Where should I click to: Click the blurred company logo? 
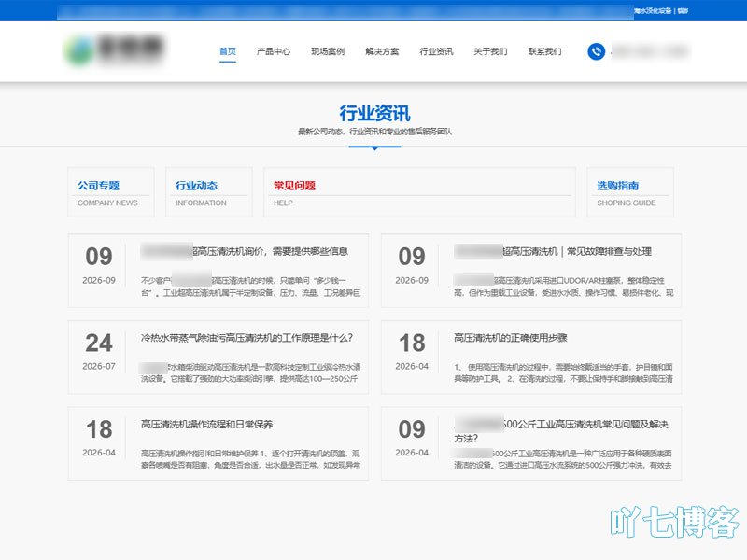point(115,49)
